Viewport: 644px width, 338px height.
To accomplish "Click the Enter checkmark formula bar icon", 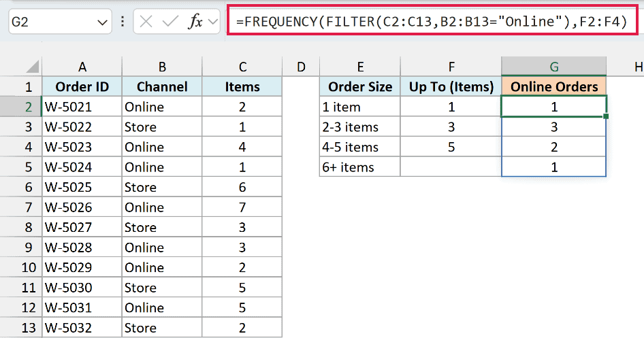I will [170, 21].
